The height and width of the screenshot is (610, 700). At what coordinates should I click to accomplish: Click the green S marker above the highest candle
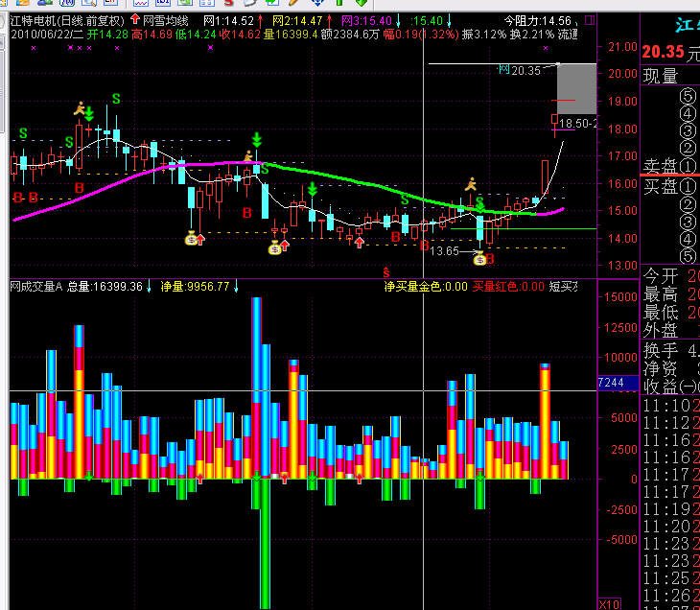[x=116, y=99]
